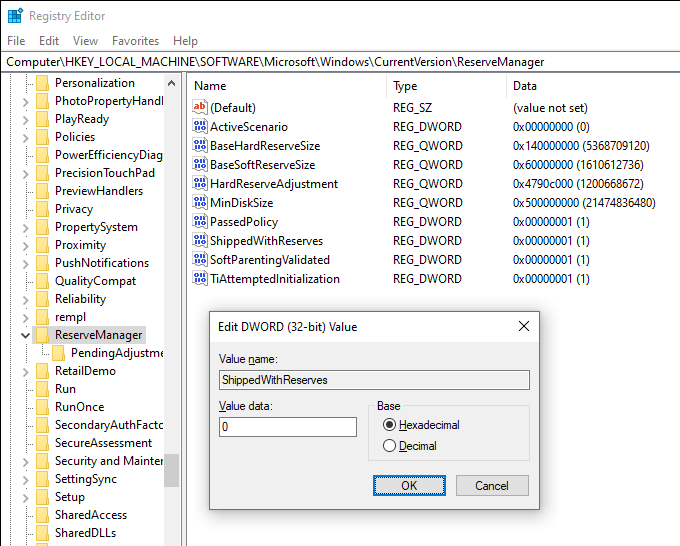The width and height of the screenshot is (680, 546).
Task: Expand the PushNotifications key
Action: point(26,264)
